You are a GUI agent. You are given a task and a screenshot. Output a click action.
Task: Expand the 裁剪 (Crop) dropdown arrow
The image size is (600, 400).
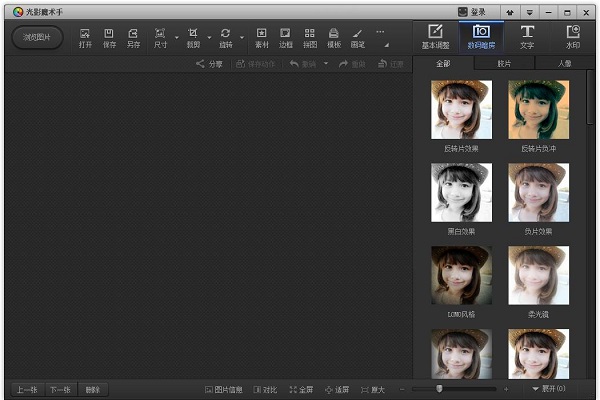209,38
